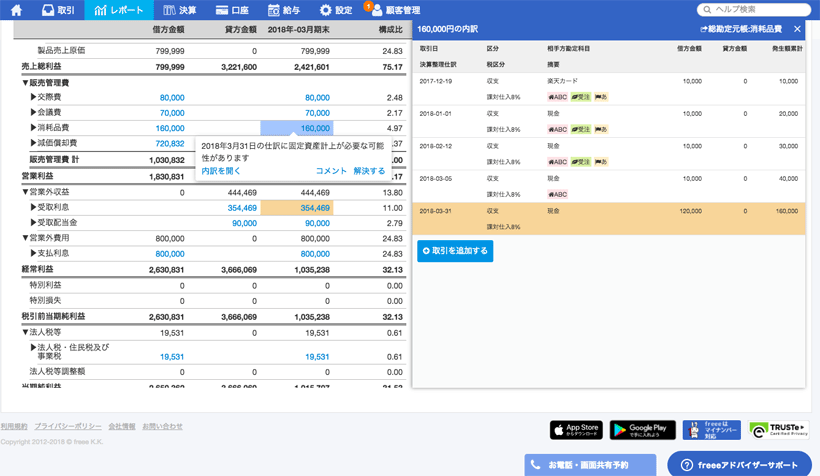
Task: Click 解決する in the tooltip
Action: point(369,171)
